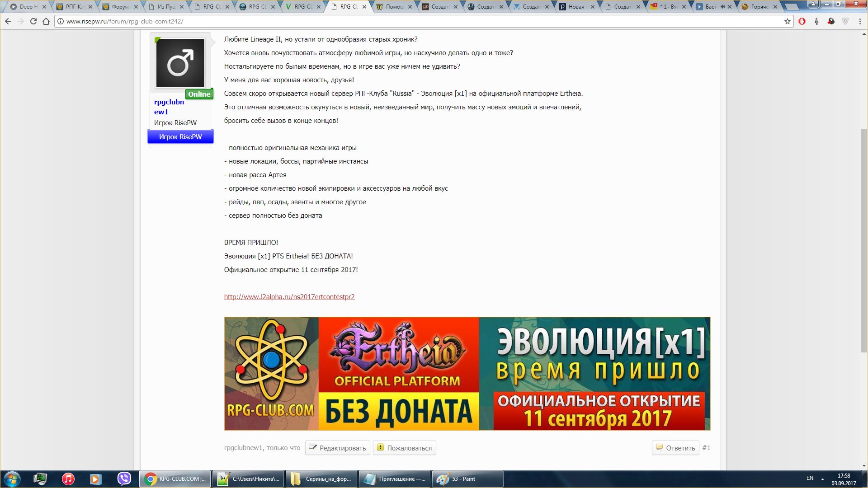Click the treble clef extension icon
This screenshot has width=868, height=488.
[x=816, y=21]
